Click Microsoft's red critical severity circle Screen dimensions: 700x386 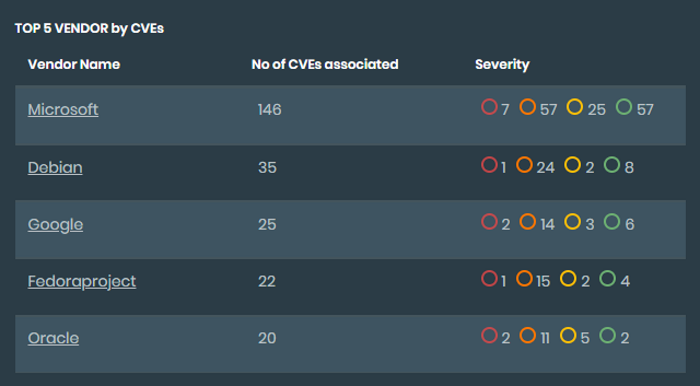489,107
